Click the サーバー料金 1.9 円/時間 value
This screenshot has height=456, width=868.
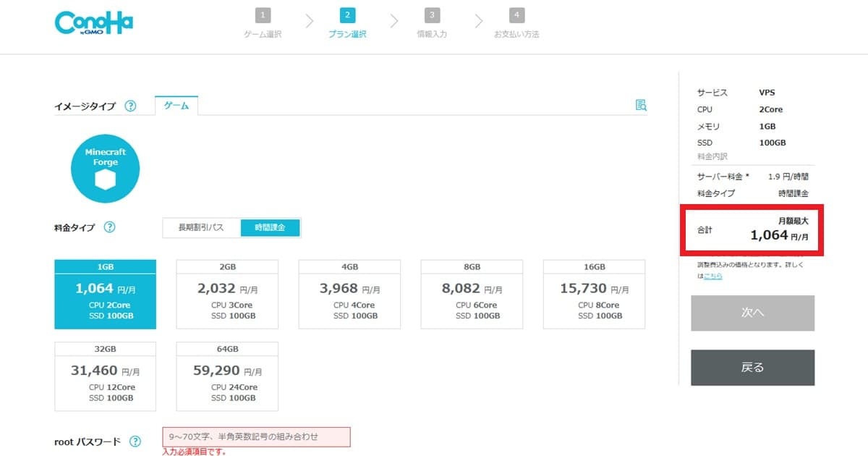[788, 177]
